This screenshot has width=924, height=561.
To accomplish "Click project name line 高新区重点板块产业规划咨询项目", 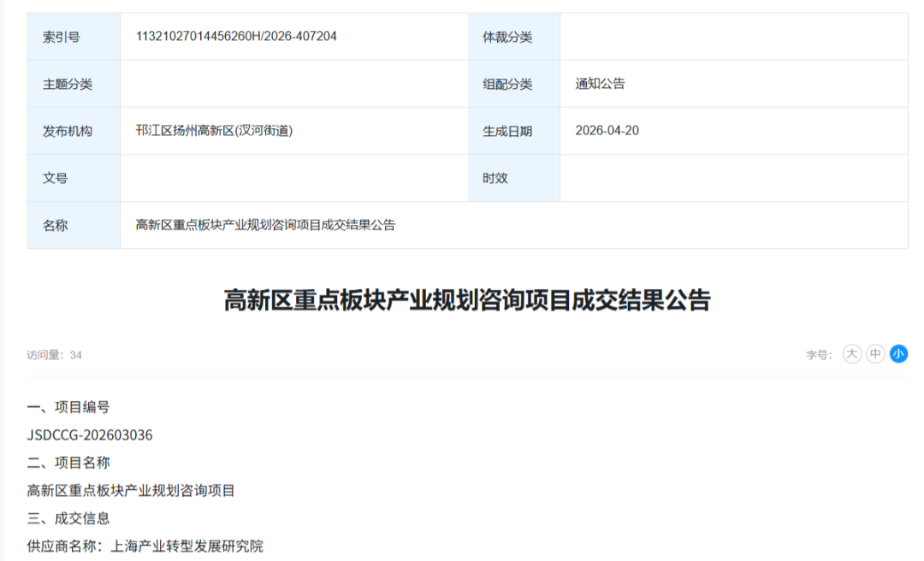I will 131,490.
